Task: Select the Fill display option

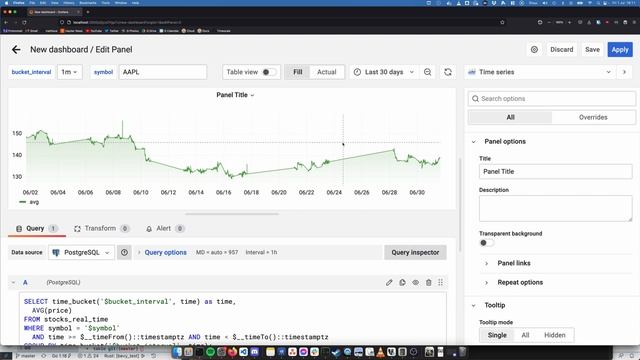Action: [298, 72]
